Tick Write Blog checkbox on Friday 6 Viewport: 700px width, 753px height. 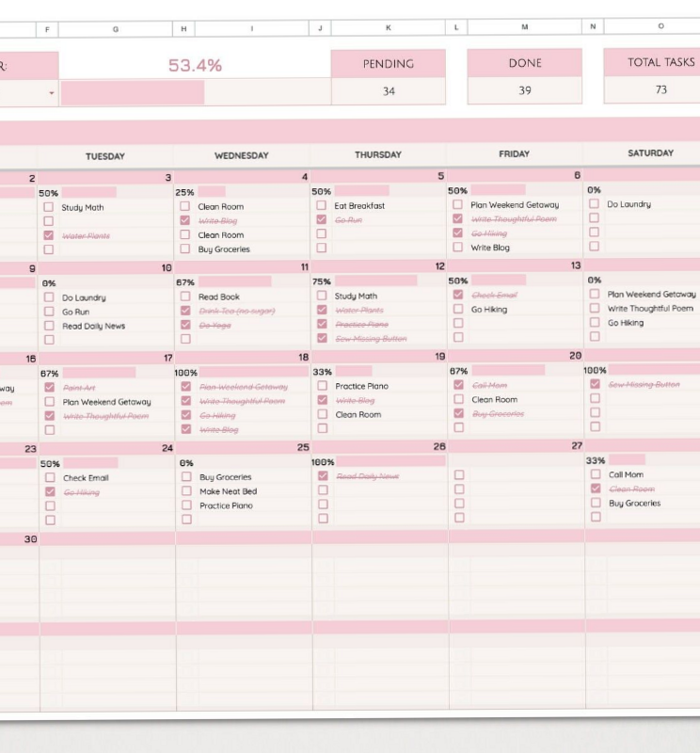tap(457, 247)
